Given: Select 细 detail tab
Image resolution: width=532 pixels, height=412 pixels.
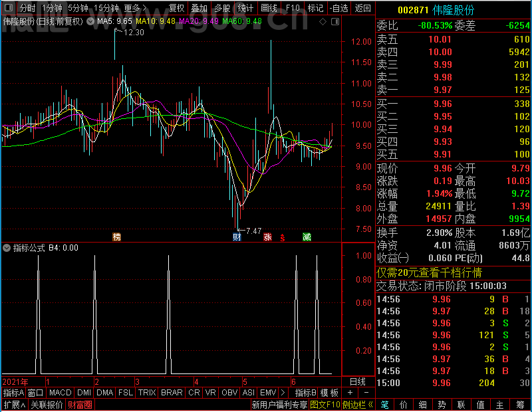Looking at the screenshot, I should click(x=423, y=405).
